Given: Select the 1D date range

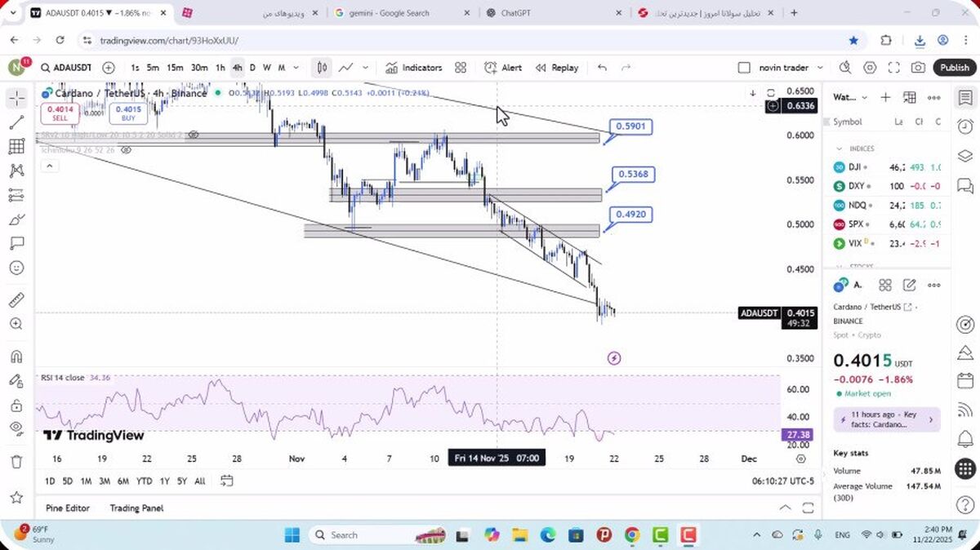Looking at the screenshot, I should click(x=50, y=481).
